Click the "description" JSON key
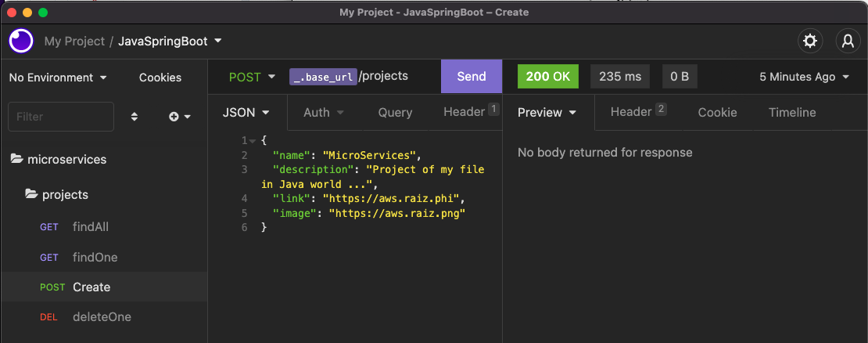Viewport: 868px width, 343px height. (x=314, y=170)
